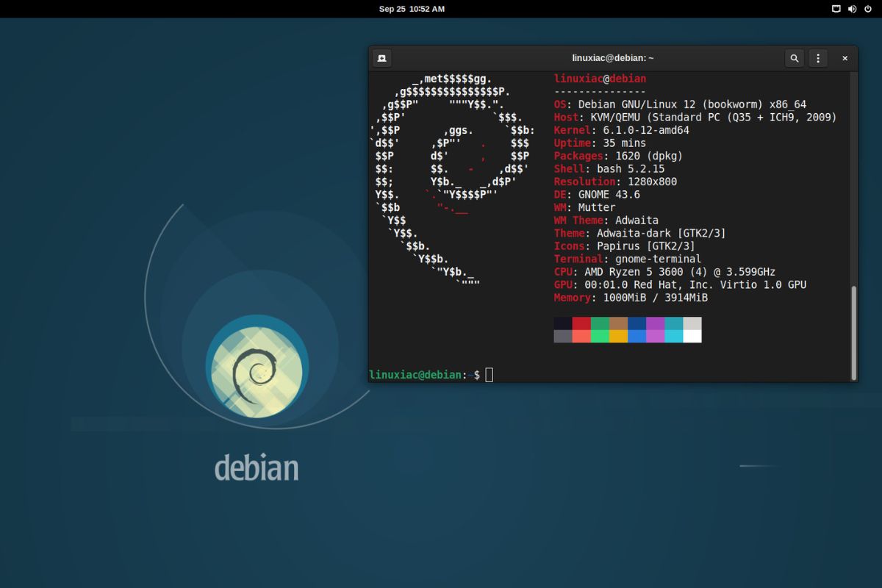Click the green swatch in the top palette row
The image size is (882, 588).
[x=600, y=323]
